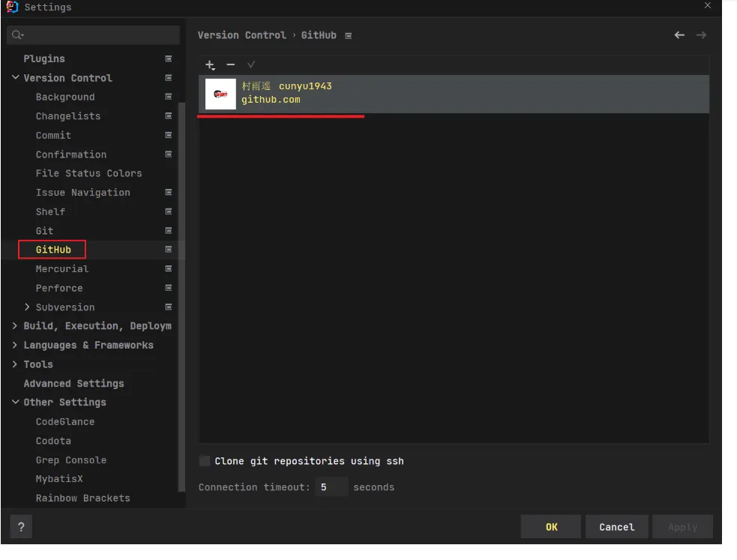The image size is (737, 560).
Task: Select Background under Version Control
Action: (x=65, y=97)
